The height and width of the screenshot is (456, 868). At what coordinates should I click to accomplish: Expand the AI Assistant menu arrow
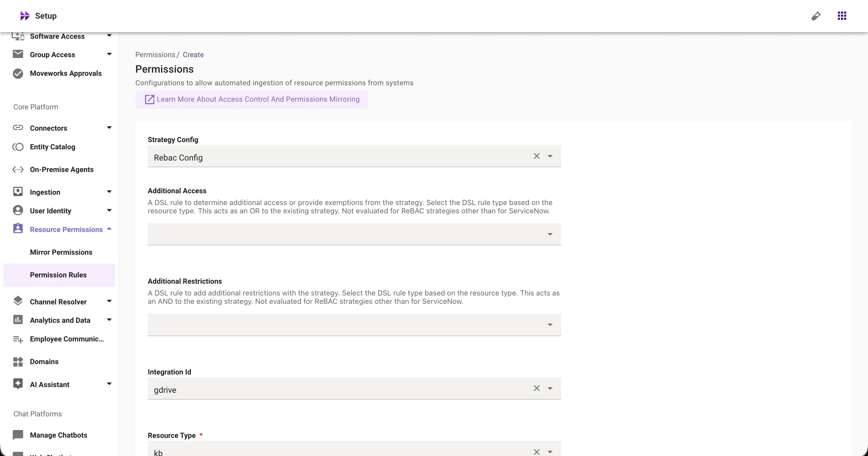(109, 384)
